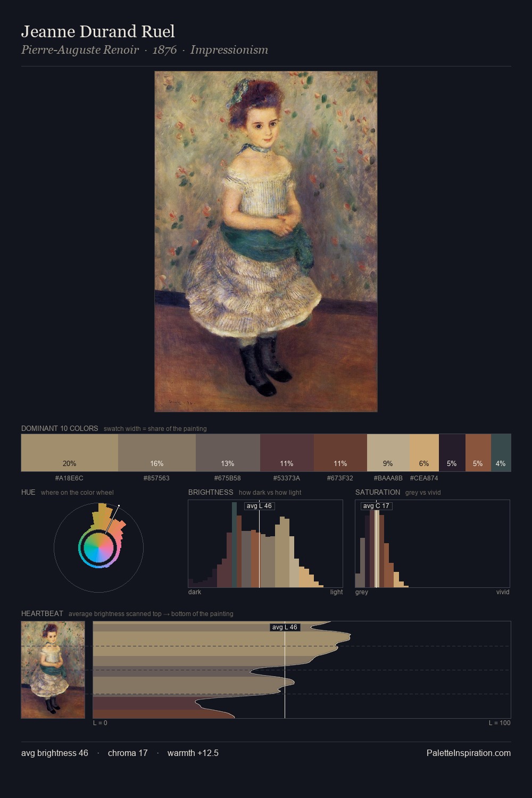Click hex code #673F32

pyautogui.click(x=340, y=478)
